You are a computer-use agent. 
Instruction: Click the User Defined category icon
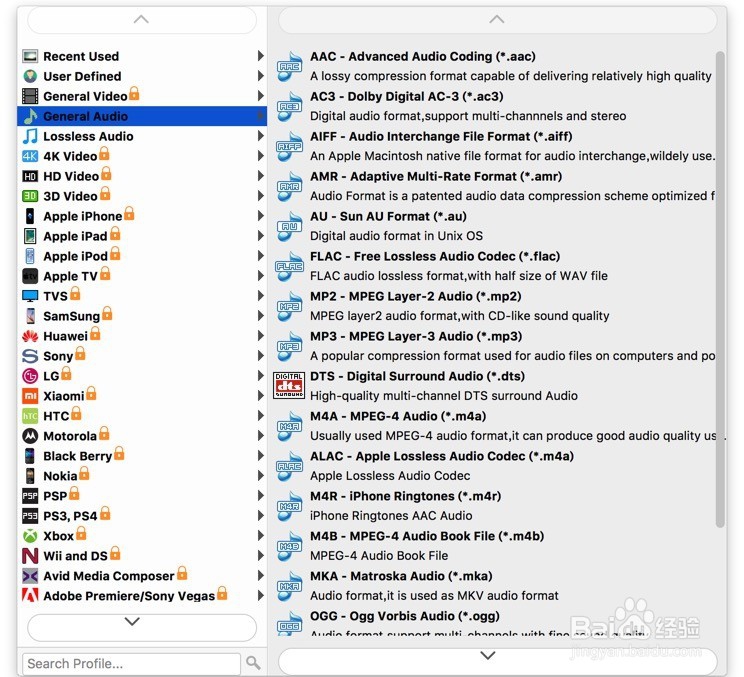tap(30, 76)
